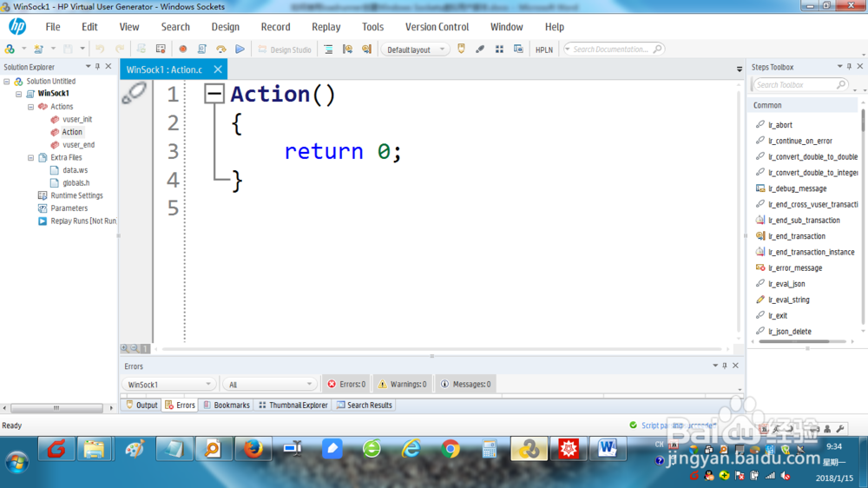Click the indent lines toolbar icon
The height and width of the screenshot is (488, 868).
tap(328, 49)
